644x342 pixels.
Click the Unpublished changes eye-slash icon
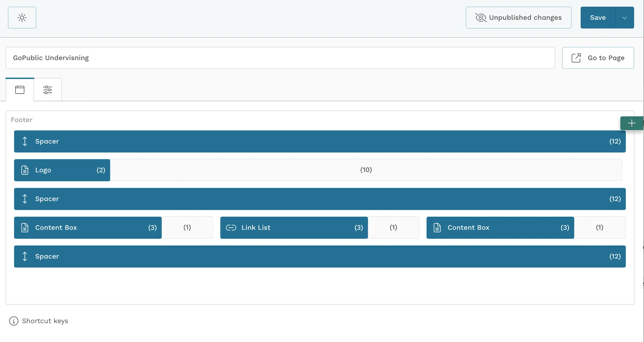point(481,18)
